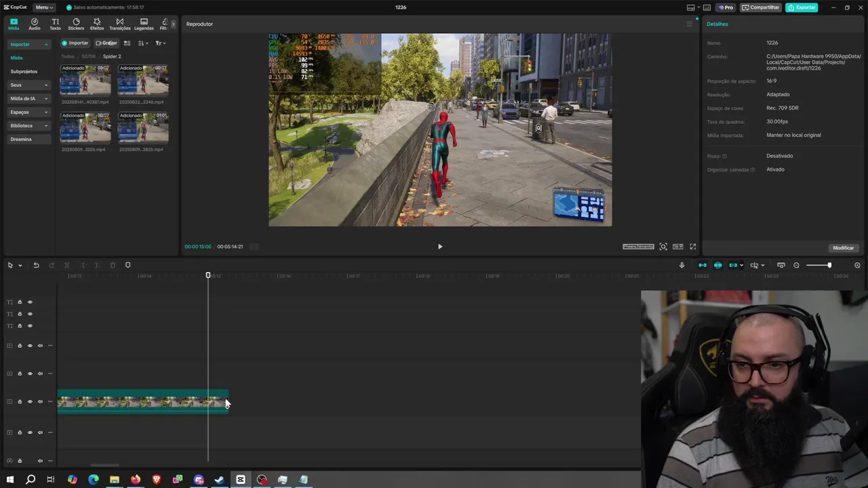Switch media to grid view
The height and width of the screenshot is (488, 868).
127,43
